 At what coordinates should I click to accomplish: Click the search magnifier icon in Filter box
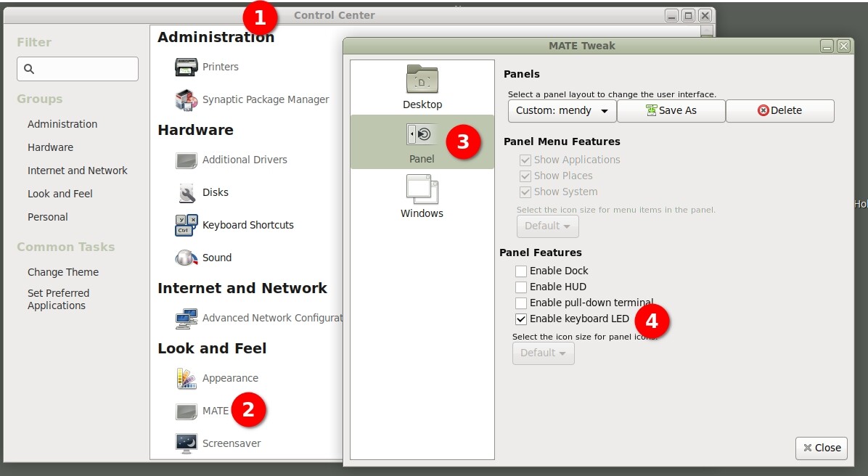point(29,69)
